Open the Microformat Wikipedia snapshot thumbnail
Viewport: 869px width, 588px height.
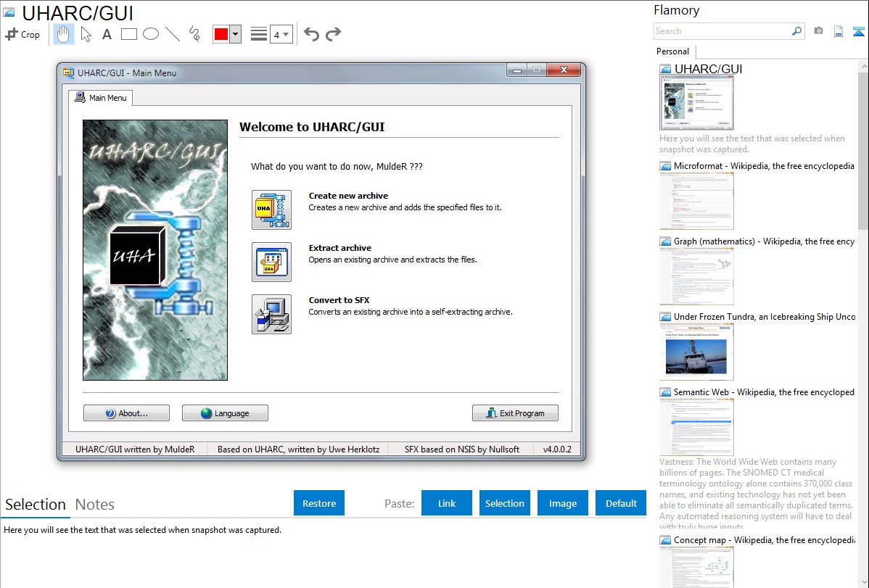click(x=696, y=201)
